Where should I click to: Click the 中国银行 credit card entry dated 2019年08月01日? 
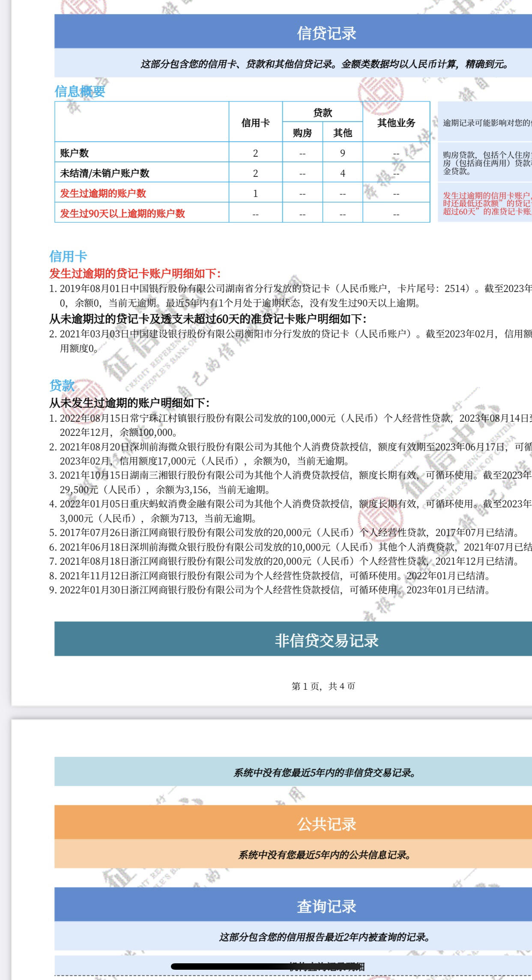(x=290, y=296)
